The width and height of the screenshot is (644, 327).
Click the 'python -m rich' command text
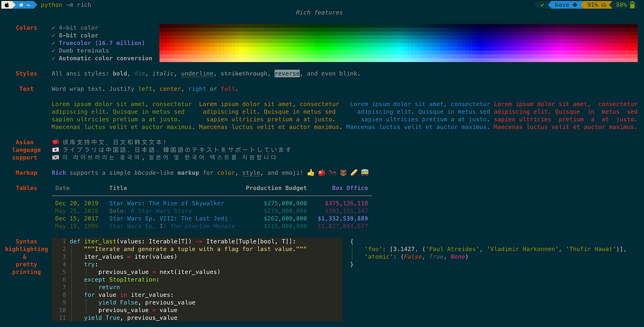point(66,5)
